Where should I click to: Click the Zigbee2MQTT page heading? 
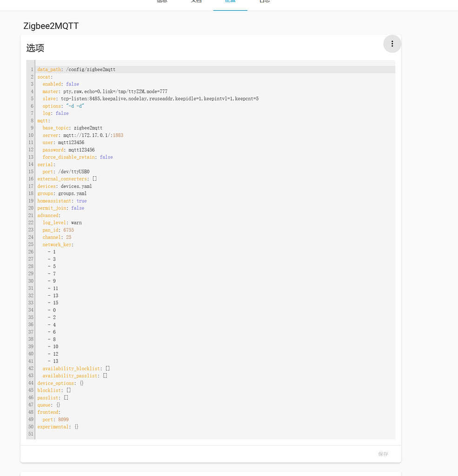coord(51,26)
